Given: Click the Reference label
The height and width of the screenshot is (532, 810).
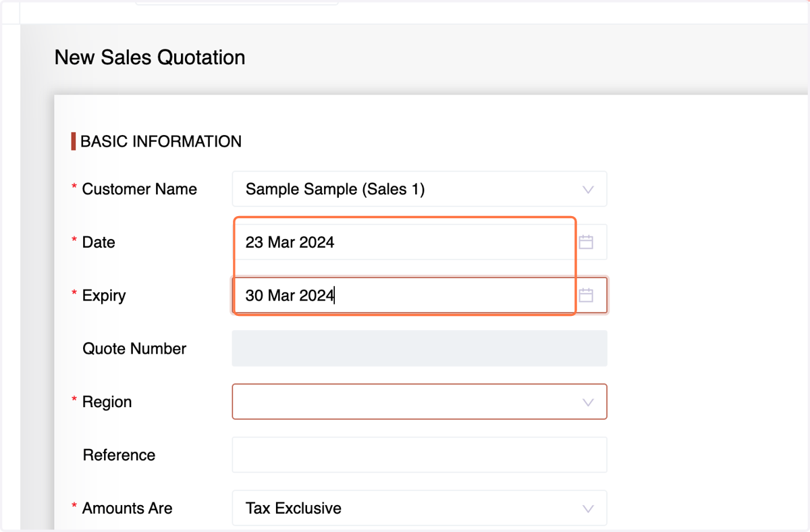Looking at the screenshot, I should [x=119, y=455].
